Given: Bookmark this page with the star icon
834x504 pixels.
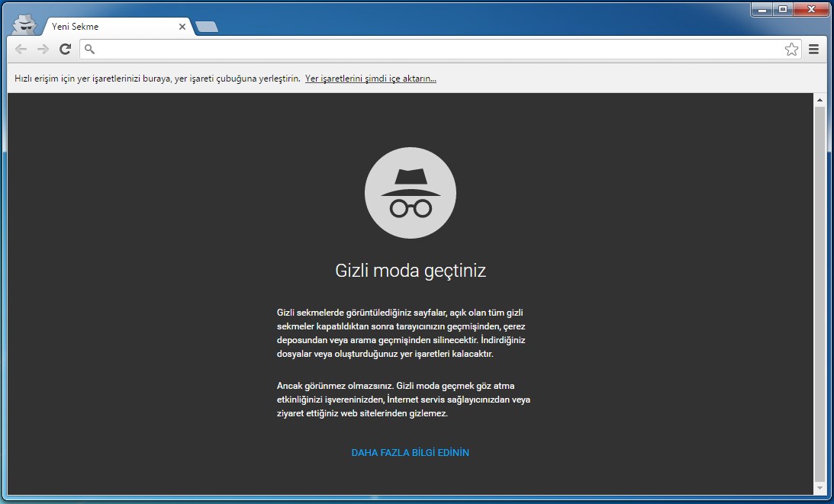Looking at the screenshot, I should [x=791, y=50].
